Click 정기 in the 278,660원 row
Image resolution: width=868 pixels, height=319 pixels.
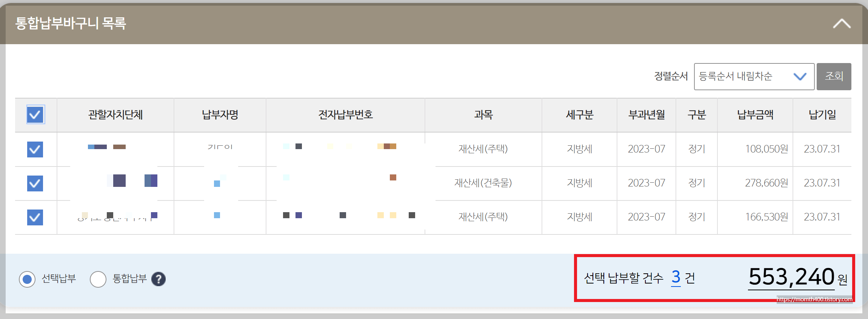(697, 183)
